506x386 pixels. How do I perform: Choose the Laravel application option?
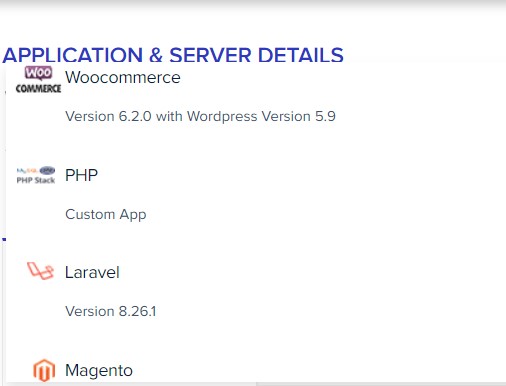coord(92,272)
